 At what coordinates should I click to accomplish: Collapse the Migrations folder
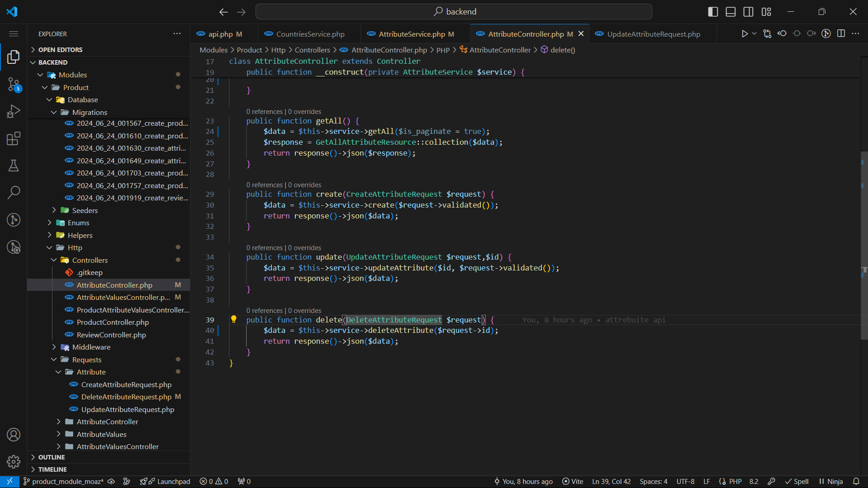90,112
